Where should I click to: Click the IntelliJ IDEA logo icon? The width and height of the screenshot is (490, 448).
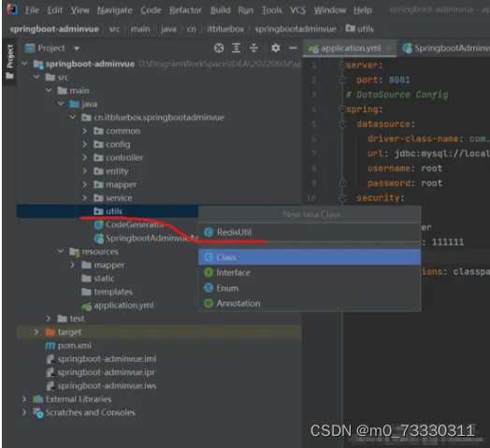point(12,9)
